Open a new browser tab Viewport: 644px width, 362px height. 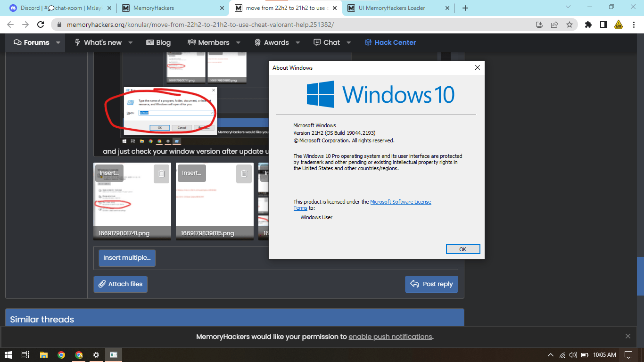point(465,8)
